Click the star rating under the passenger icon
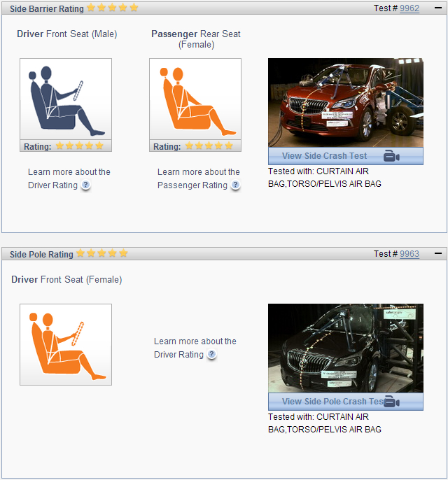Screen dimensions: 448x480 (x=209, y=146)
